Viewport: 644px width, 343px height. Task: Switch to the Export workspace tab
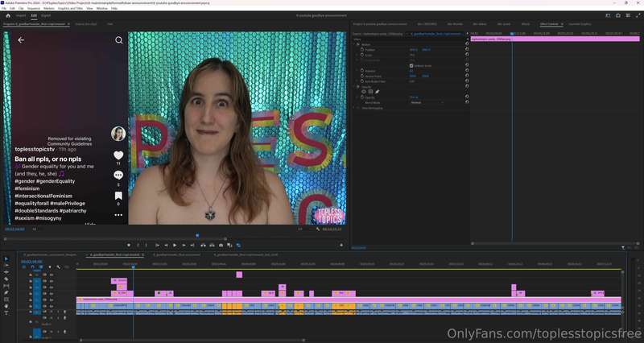(x=46, y=15)
